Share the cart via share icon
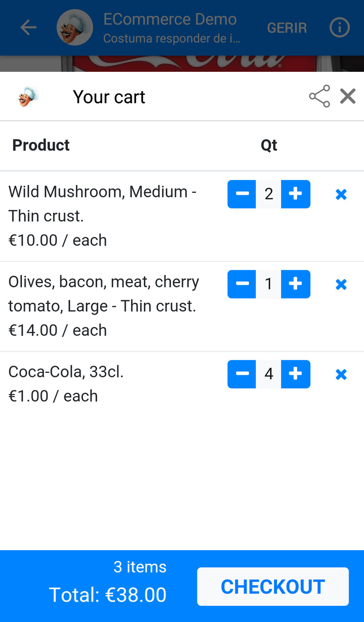This screenshot has width=364, height=622. [320, 96]
